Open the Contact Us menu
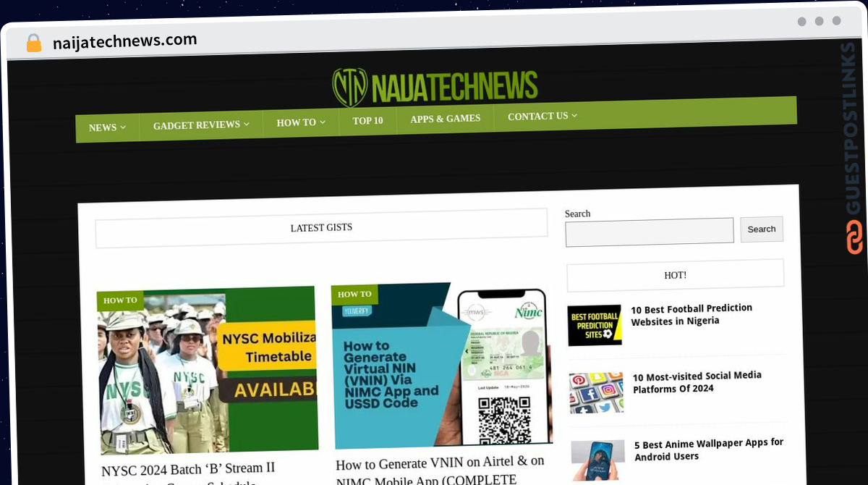The image size is (868, 485). [x=542, y=116]
